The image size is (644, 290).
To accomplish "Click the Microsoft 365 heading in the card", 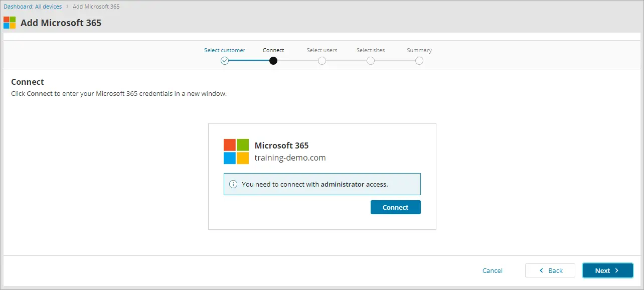I will tap(282, 146).
